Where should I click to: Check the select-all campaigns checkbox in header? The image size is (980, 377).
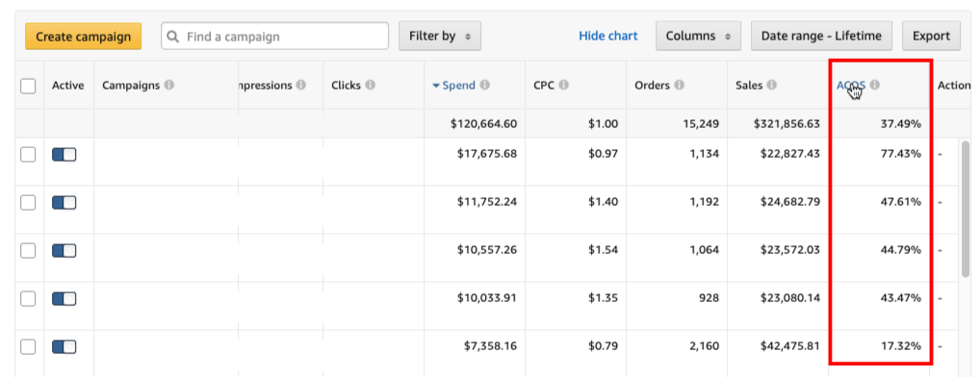click(x=28, y=86)
